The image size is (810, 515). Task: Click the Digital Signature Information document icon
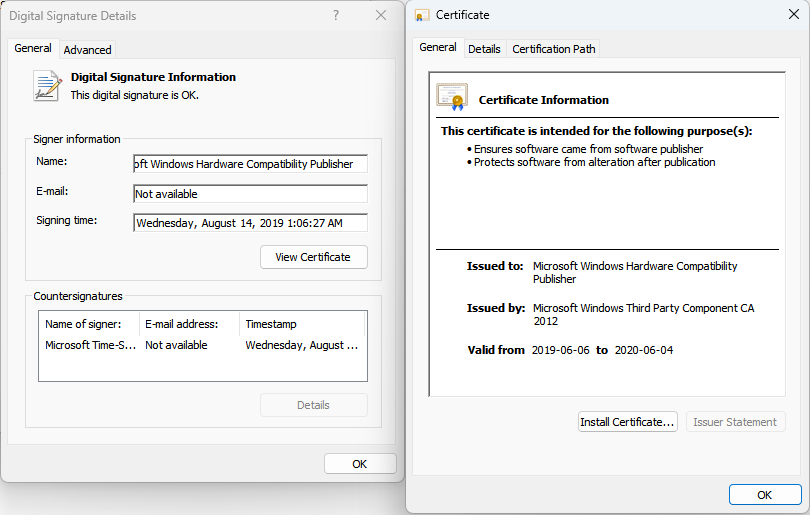pos(47,85)
